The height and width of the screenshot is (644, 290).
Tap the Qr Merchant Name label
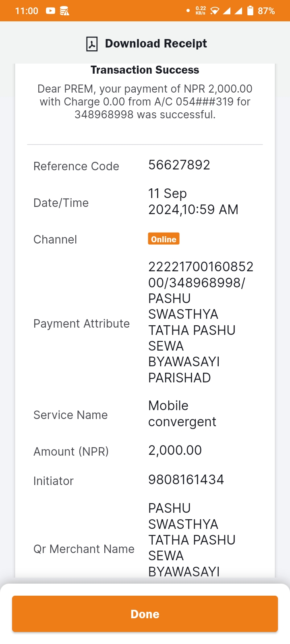coord(84,549)
